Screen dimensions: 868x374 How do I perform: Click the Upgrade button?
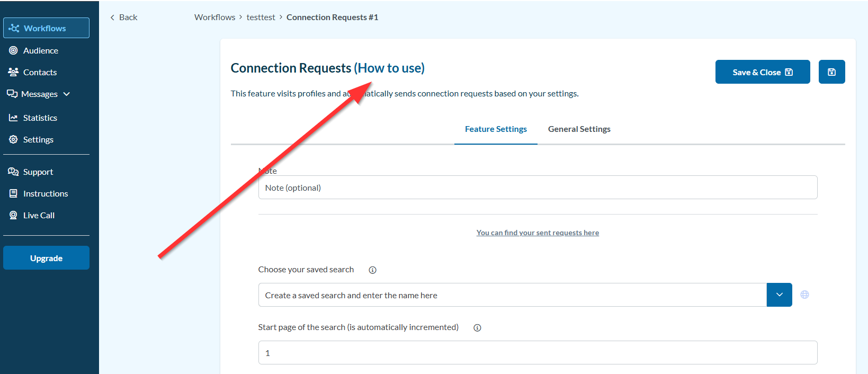46,258
